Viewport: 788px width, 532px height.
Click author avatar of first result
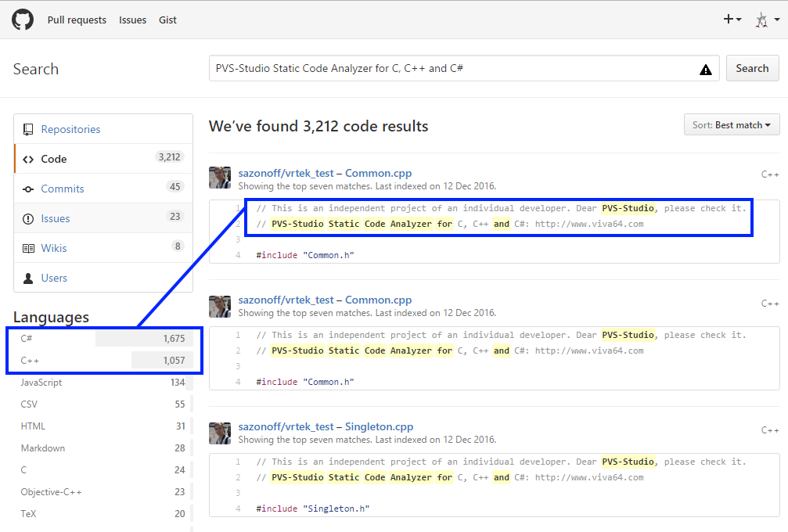220,178
